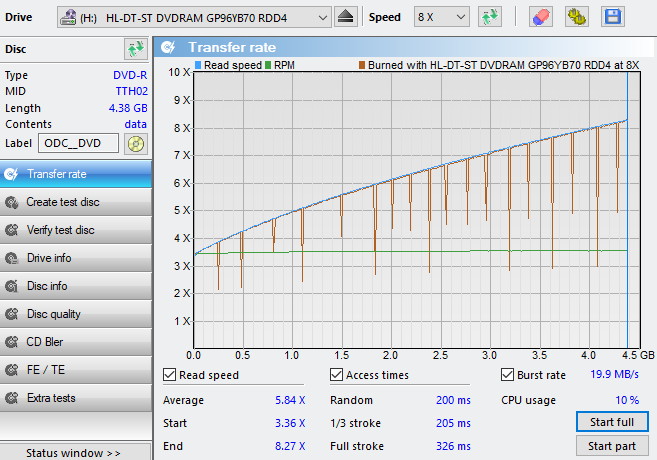This screenshot has width=657, height=460.
Task: Open the Drive selection dropdown
Action: tap(321, 17)
